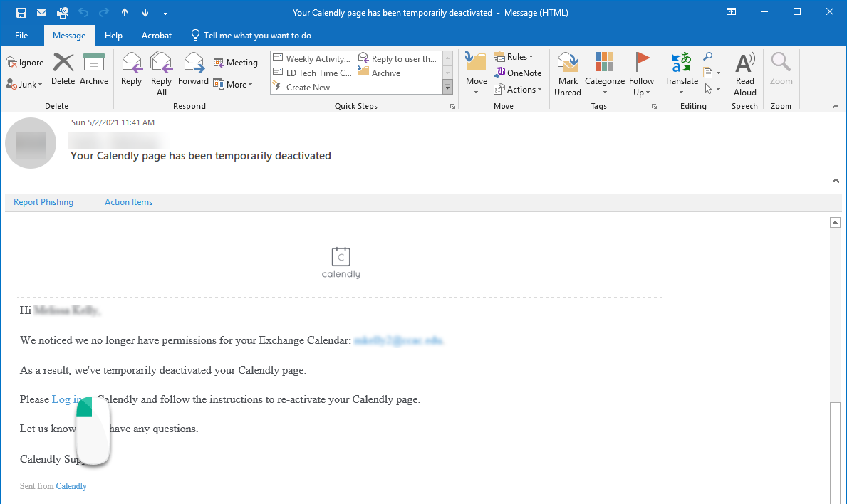Open the Rules dropdown
The height and width of the screenshot is (504, 847).
pyautogui.click(x=514, y=57)
